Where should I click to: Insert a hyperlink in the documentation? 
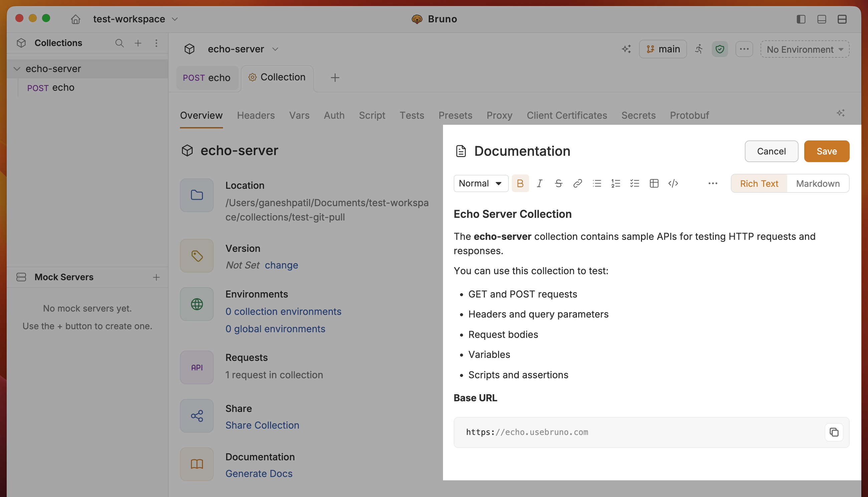578,184
